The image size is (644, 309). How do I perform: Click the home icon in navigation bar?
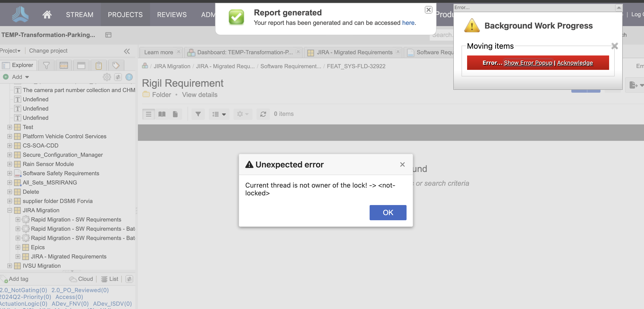point(47,15)
